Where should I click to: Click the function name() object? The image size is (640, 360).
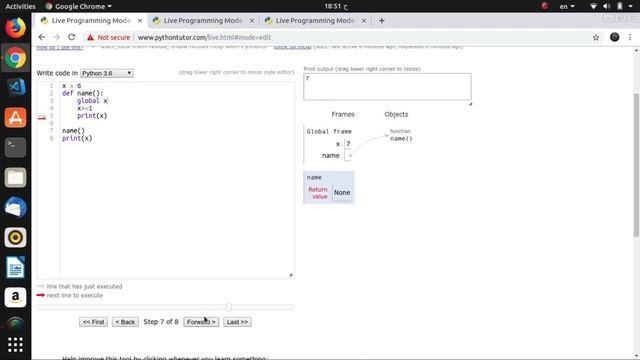(x=401, y=138)
